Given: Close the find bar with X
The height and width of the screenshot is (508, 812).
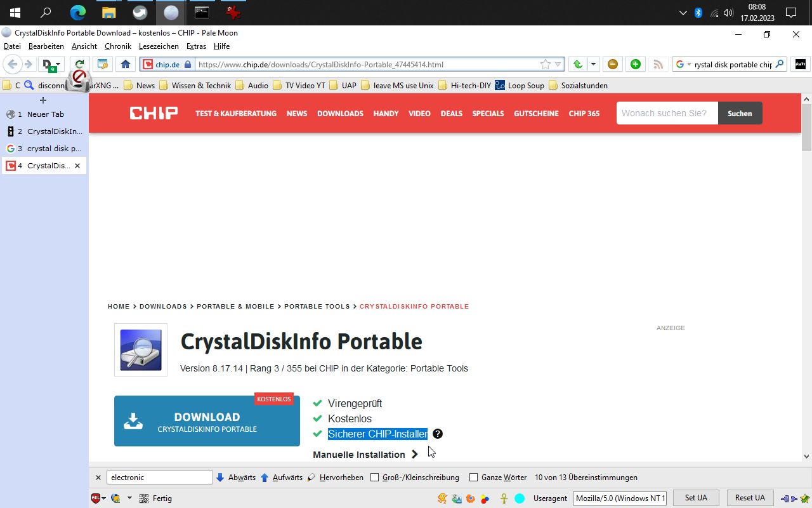Looking at the screenshot, I should point(98,478).
